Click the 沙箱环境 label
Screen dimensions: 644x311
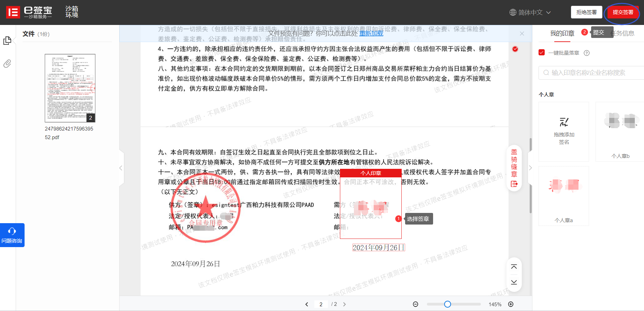[72, 12]
